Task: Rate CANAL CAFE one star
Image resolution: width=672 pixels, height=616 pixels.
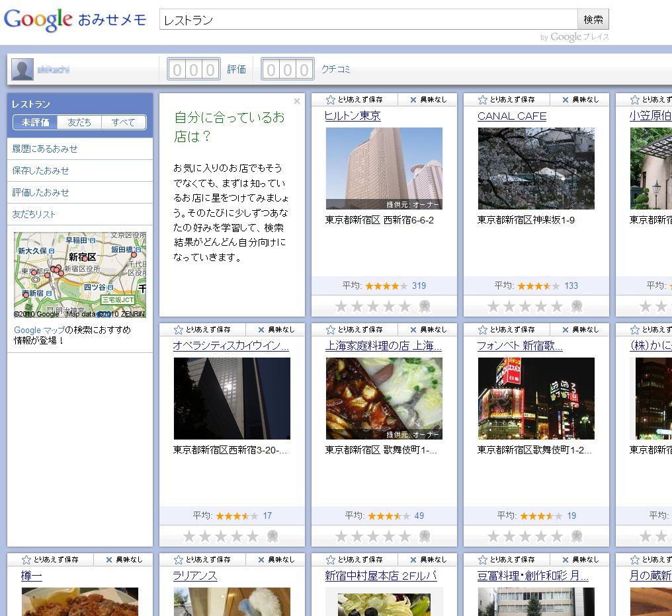Action: tap(493, 306)
